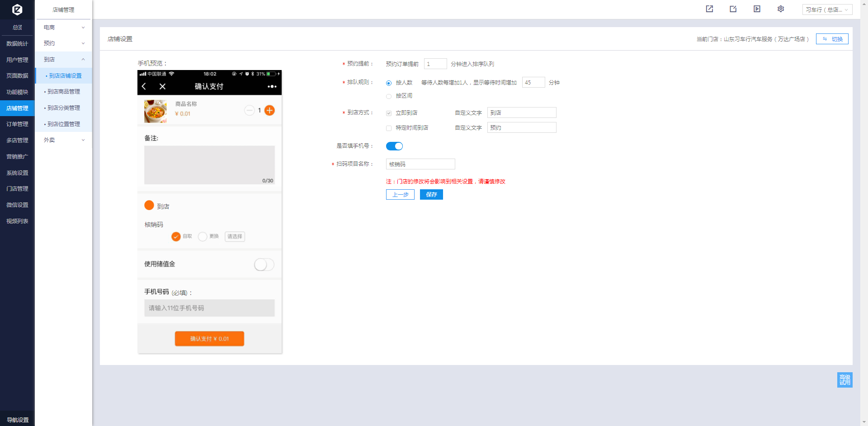This screenshot has height=426, width=868.
Task: Open the settings gear icon
Action: pos(781,9)
